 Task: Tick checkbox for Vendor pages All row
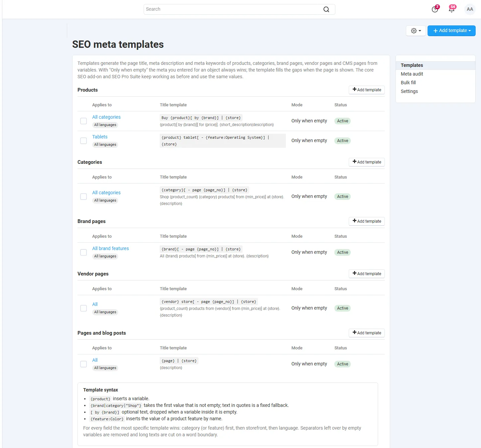[x=84, y=308]
